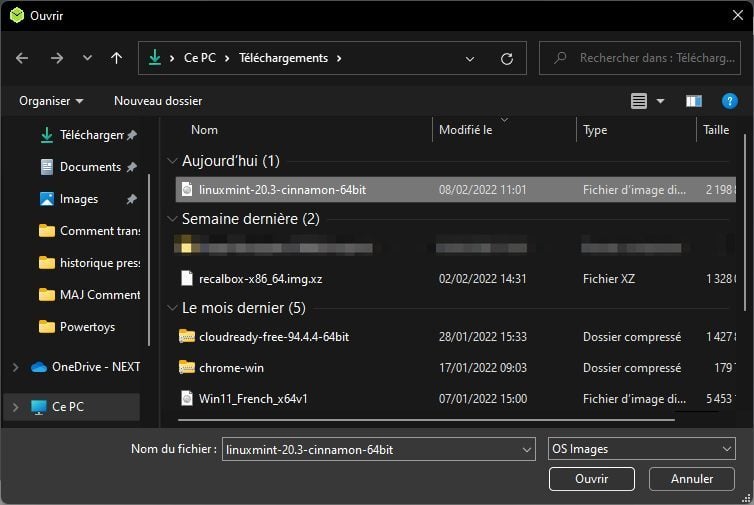Expand the chevron after Téléchargements breadcrumb
This screenshot has height=505, width=754.
click(339, 58)
